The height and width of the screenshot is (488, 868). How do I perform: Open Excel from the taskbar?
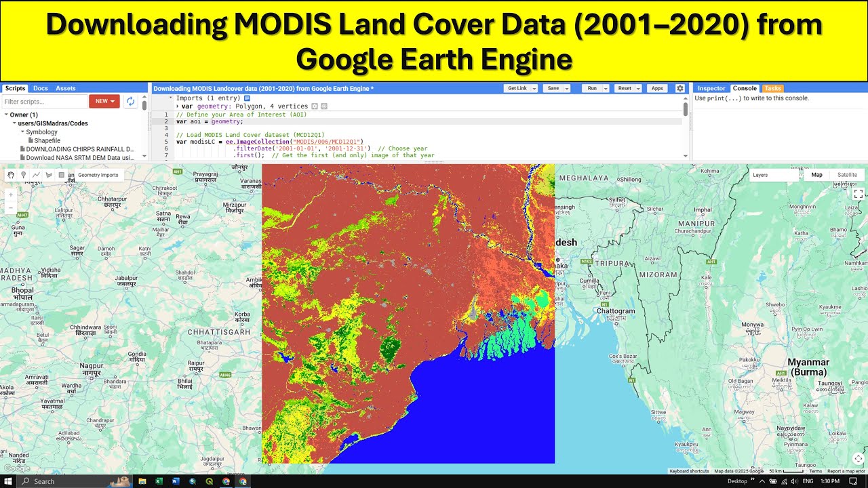coord(159,481)
